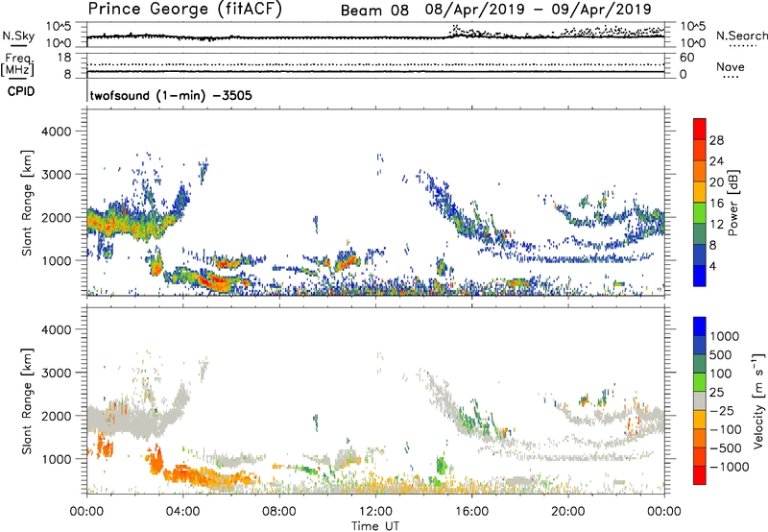Click the '18' frequency axis tick
Viewport: 768px width, 532px height.
(64, 58)
